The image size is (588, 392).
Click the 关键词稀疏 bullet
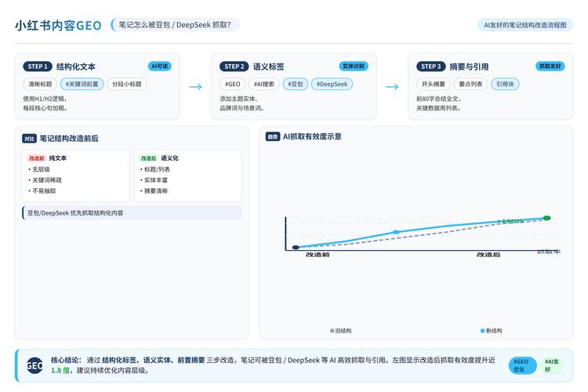click(45, 180)
